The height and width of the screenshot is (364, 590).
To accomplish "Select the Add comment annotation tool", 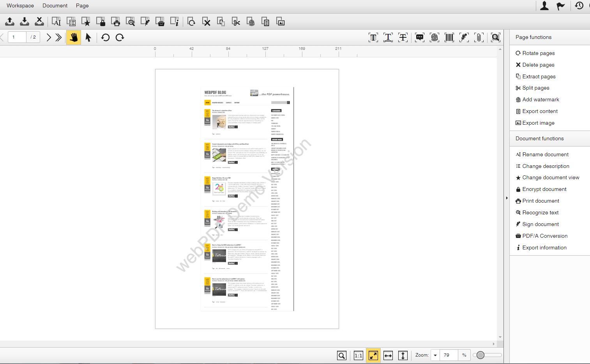I will point(420,37).
